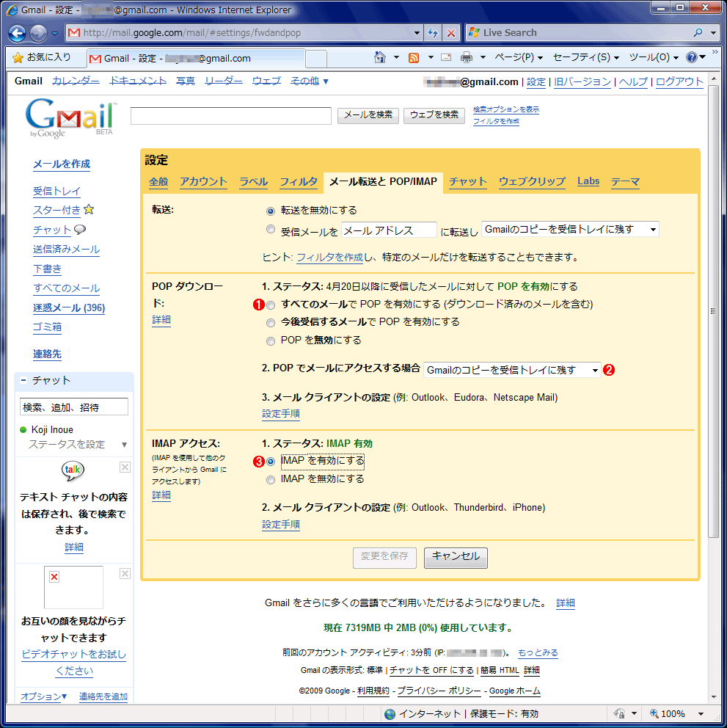Click the Refresh icon beside the address bar
727x728 pixels.
(x=433, y=32)
